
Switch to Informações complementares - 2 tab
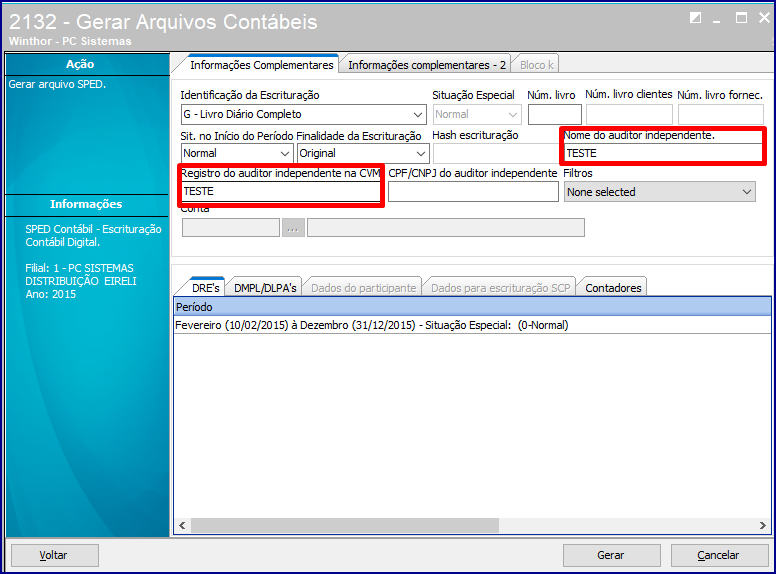pos(427,65)
